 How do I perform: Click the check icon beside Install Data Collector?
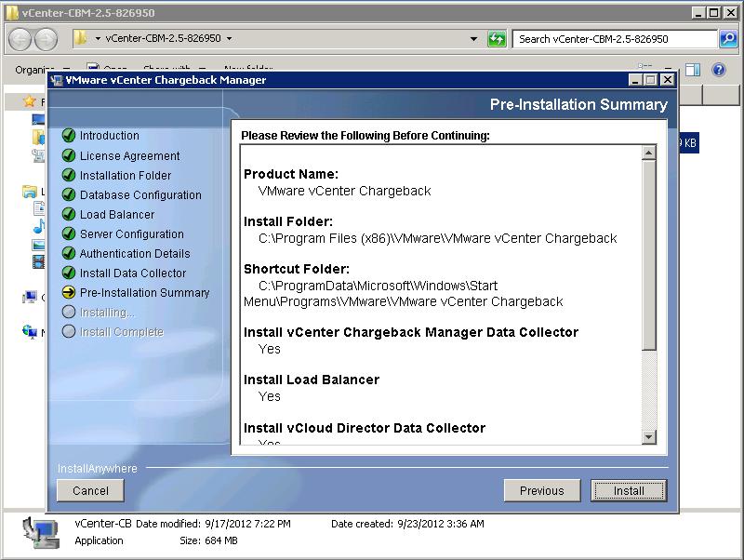coord(69,273)
